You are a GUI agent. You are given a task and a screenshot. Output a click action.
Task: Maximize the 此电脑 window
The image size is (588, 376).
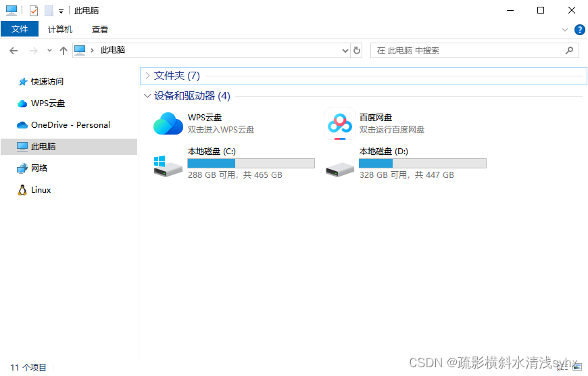(x=541, y=11)
